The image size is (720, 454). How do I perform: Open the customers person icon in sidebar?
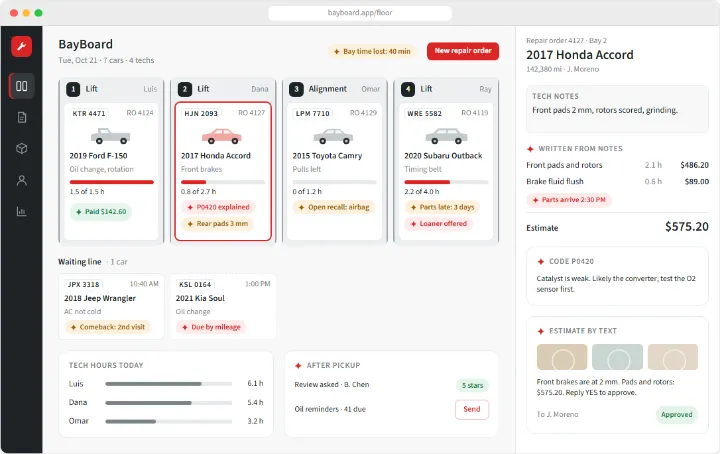(22, 180)
